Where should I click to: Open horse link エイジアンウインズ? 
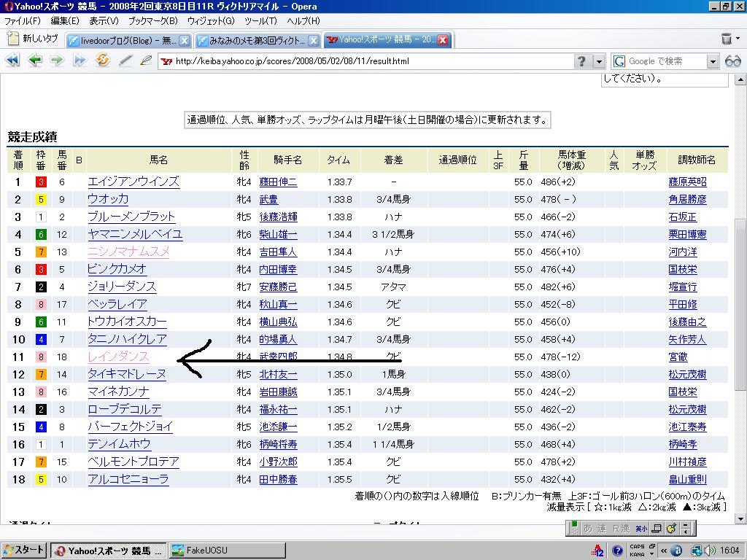(x=133, y=182)
